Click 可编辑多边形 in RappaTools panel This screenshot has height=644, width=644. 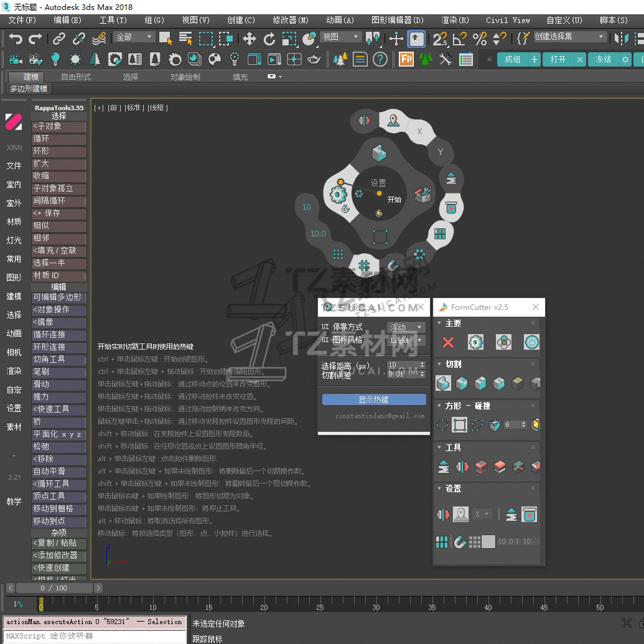pyautogui.click(x=58, y=297)
